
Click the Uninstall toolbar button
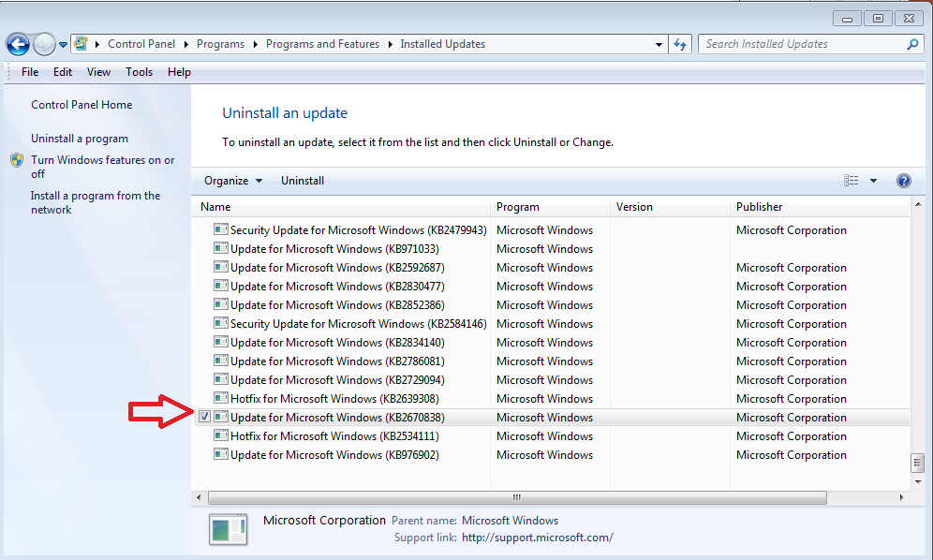click(303, 181)
